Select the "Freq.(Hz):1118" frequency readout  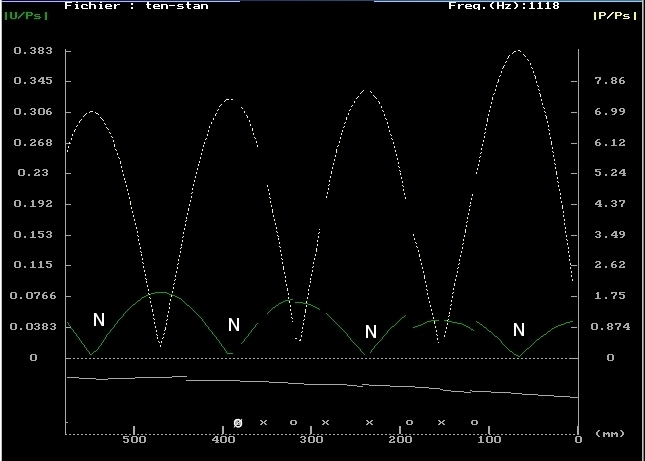click(503, 6)
